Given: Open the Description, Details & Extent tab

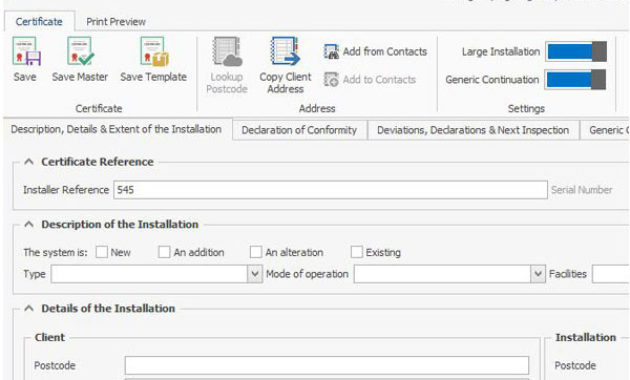Looking at the screenshot, I should pos(117,129).
